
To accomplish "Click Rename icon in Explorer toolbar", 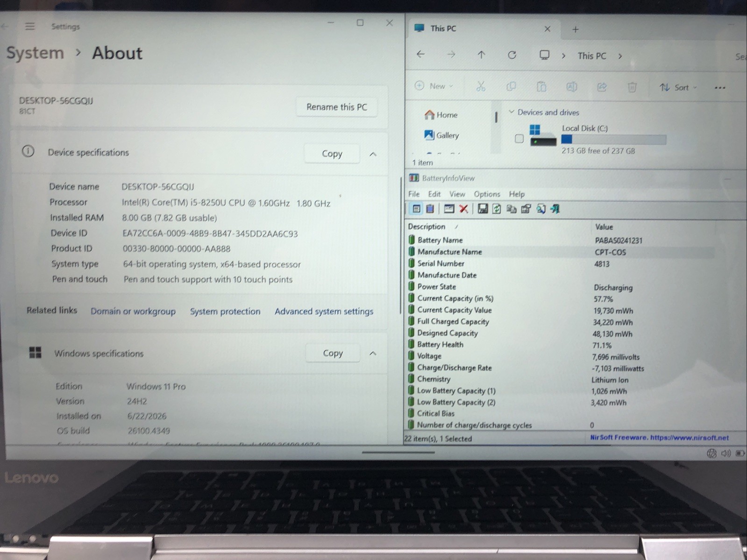I will pos(571,86).
